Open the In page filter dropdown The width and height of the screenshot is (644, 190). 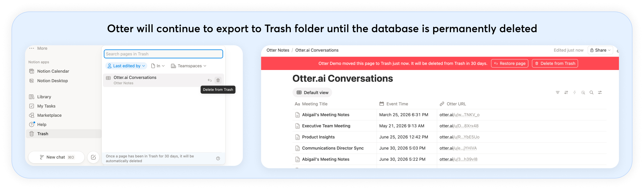(158, 66)
